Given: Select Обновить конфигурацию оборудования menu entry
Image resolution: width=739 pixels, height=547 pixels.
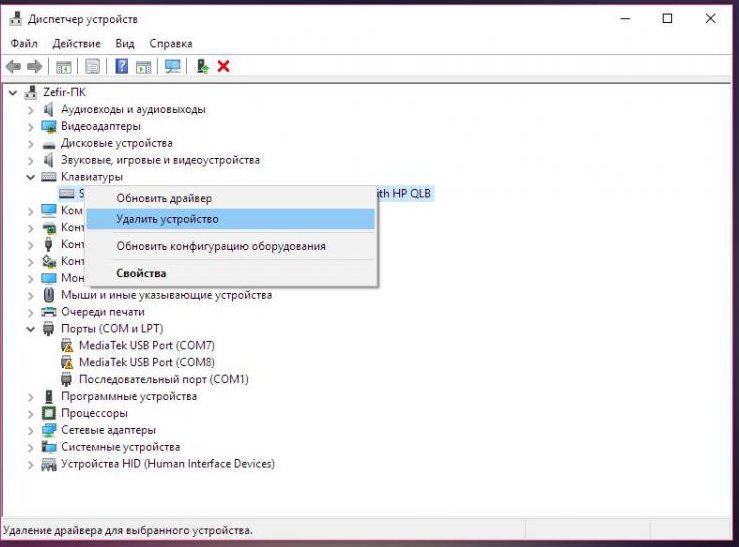Looking at the screenshot, I should 220,246.
